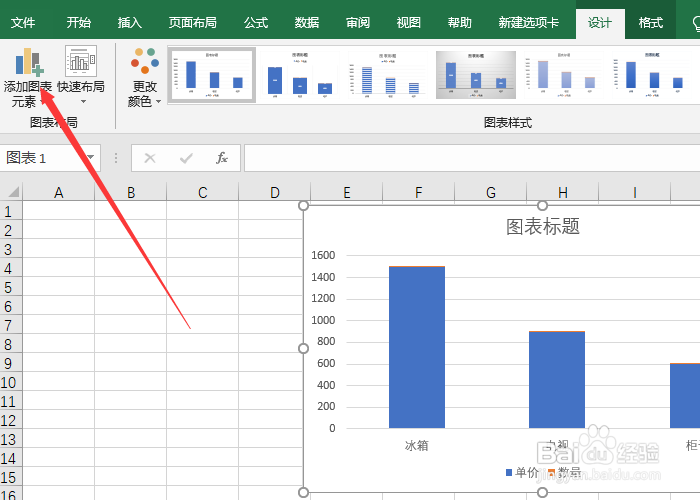Click the 1600 value axis label
700x500 pixels.
pyautogui.click(x=323, y=255)
